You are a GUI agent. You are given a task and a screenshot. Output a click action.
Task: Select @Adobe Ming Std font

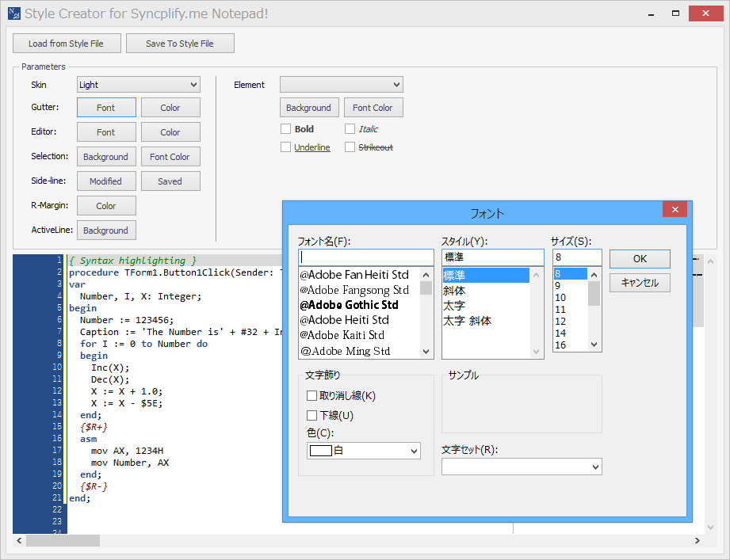tap(346, 351)
